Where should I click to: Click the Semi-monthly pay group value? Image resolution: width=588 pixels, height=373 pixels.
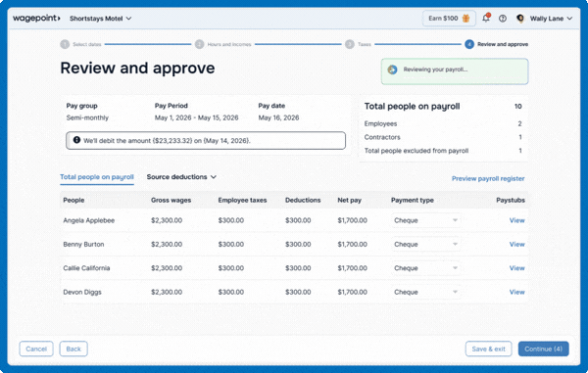[x=87, y=117]
